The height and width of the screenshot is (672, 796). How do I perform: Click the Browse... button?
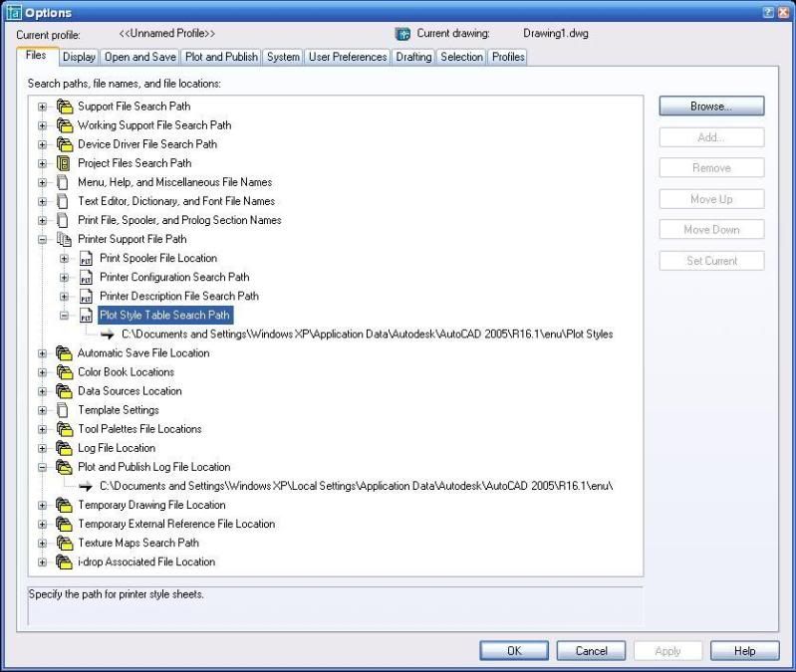(711, 107)
